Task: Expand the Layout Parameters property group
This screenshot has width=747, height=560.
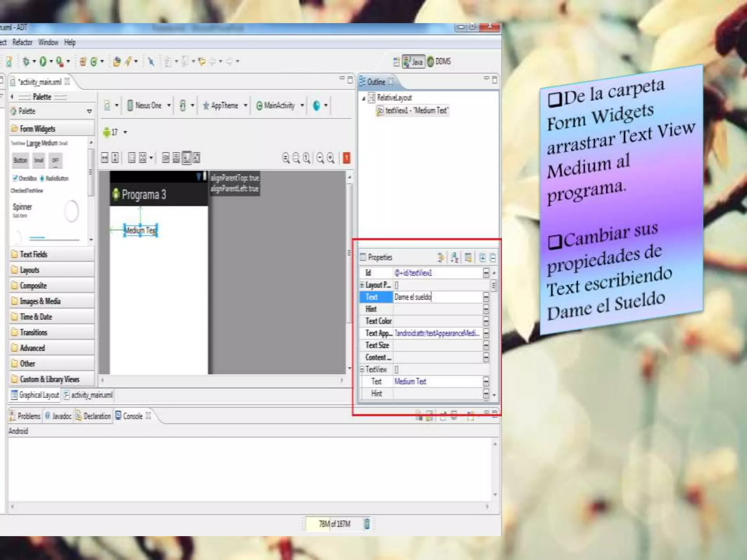Action: [x=362, y=285]
